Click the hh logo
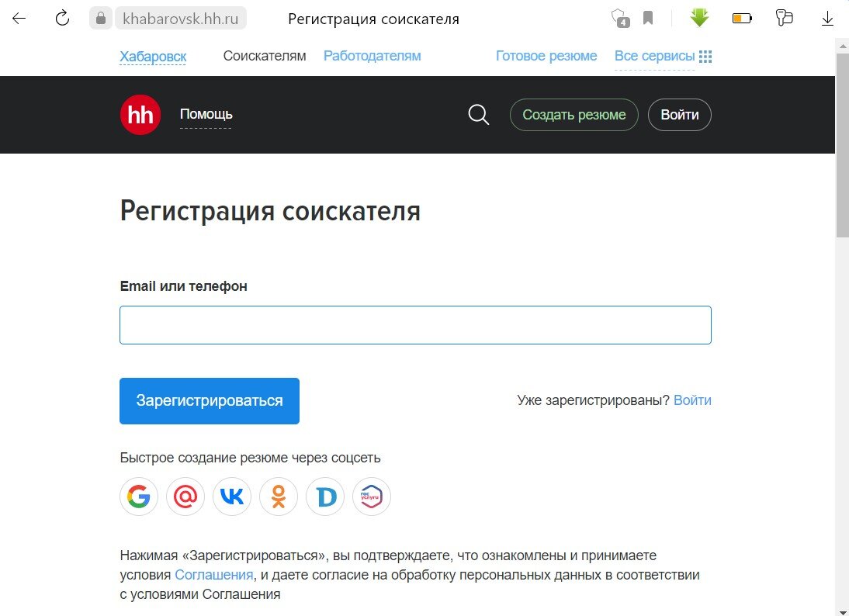 [x=140, y=114]
